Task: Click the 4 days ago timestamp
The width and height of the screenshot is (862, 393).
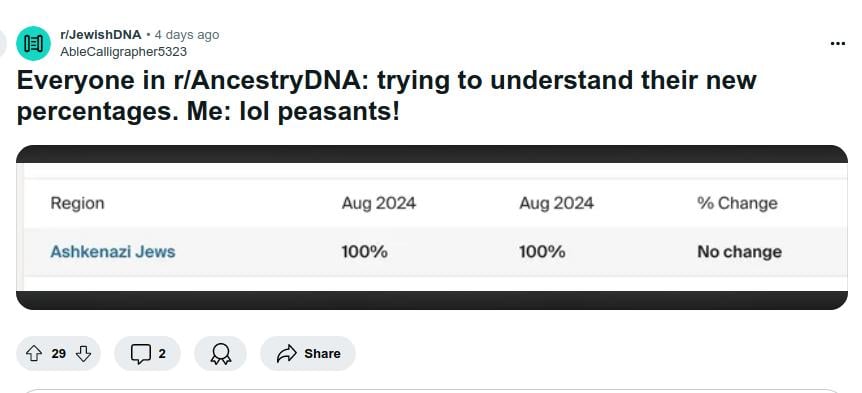Action: point(187,35)
